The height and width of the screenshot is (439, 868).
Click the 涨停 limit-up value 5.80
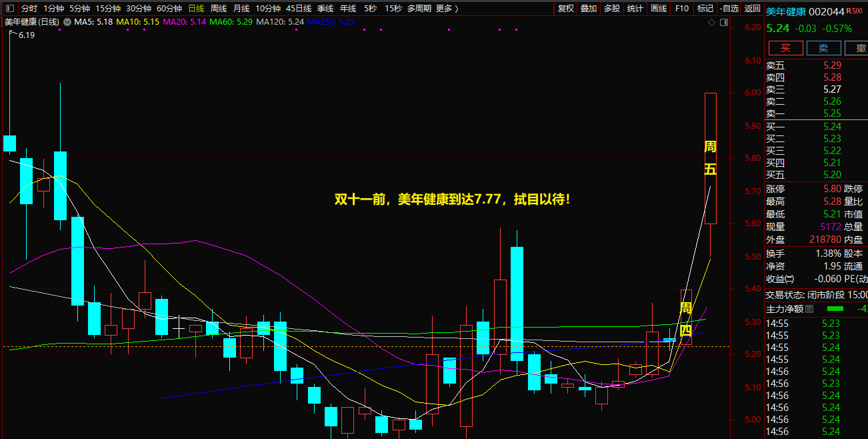click(832, 189)
